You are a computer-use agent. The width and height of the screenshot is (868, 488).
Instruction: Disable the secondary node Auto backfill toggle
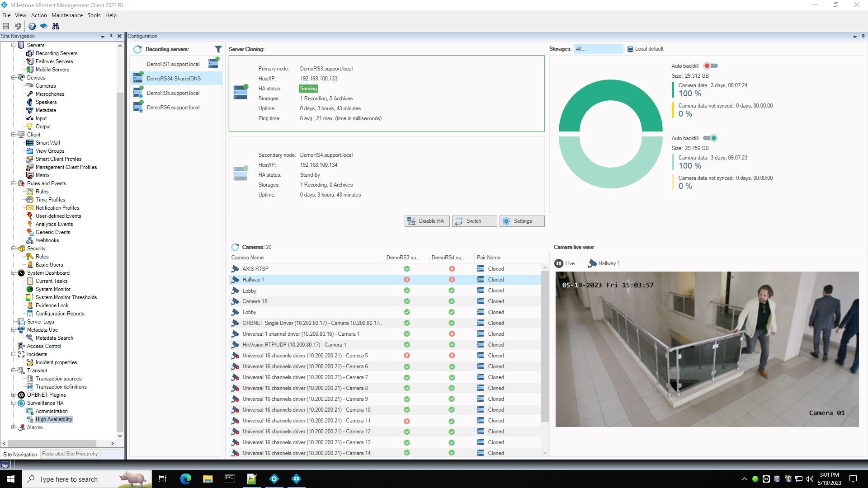[x=710, y=138]
